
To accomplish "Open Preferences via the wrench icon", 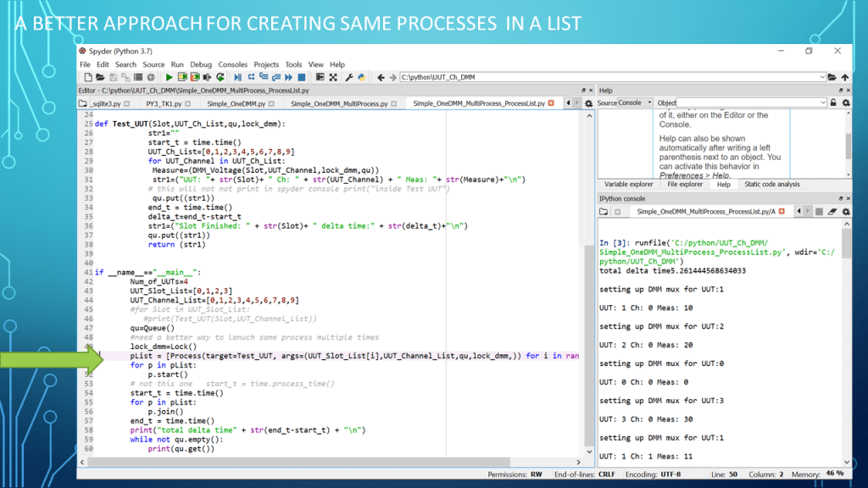I will coord(348,77).
